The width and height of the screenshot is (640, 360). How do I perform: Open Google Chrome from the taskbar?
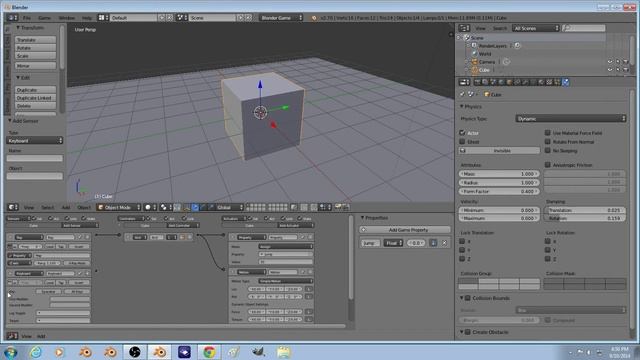[209, 351]
